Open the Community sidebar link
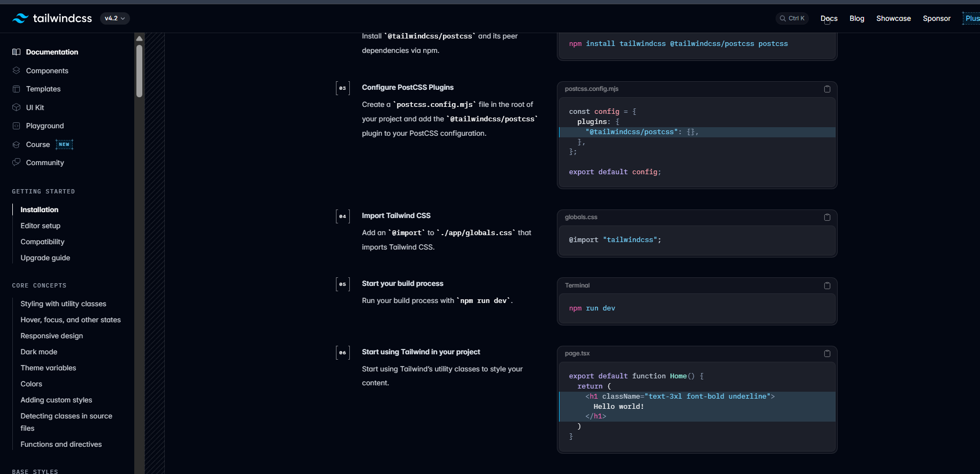The height and width of the screenshot is (474, 980). [45, 162]
